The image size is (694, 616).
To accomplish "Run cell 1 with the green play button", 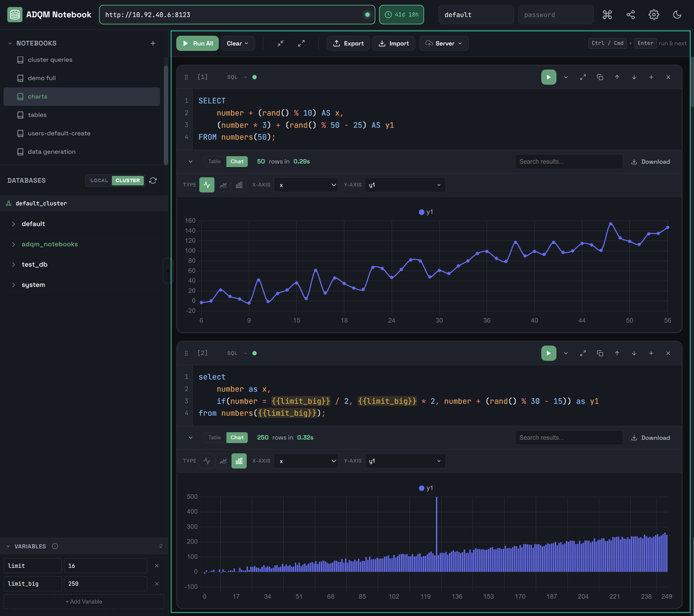I will tap(548, 77).
